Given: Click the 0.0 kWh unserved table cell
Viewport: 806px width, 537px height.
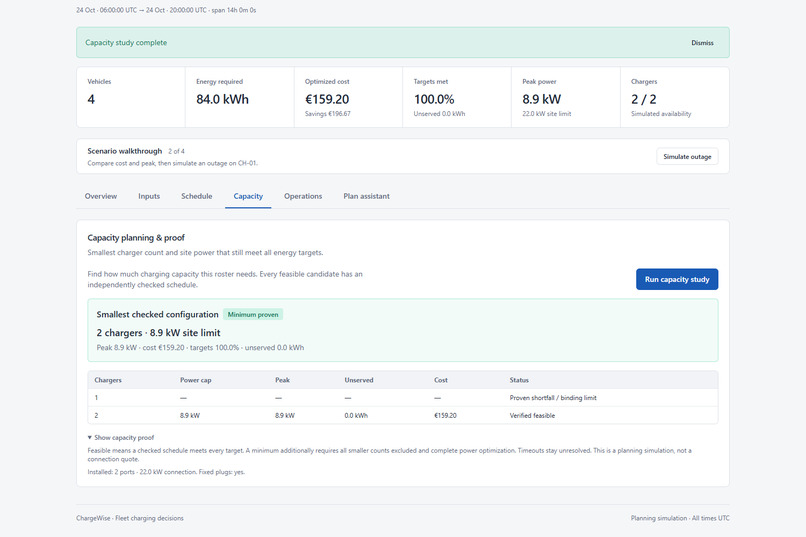Looking at the screenshot, I should [x=356, y=416].
